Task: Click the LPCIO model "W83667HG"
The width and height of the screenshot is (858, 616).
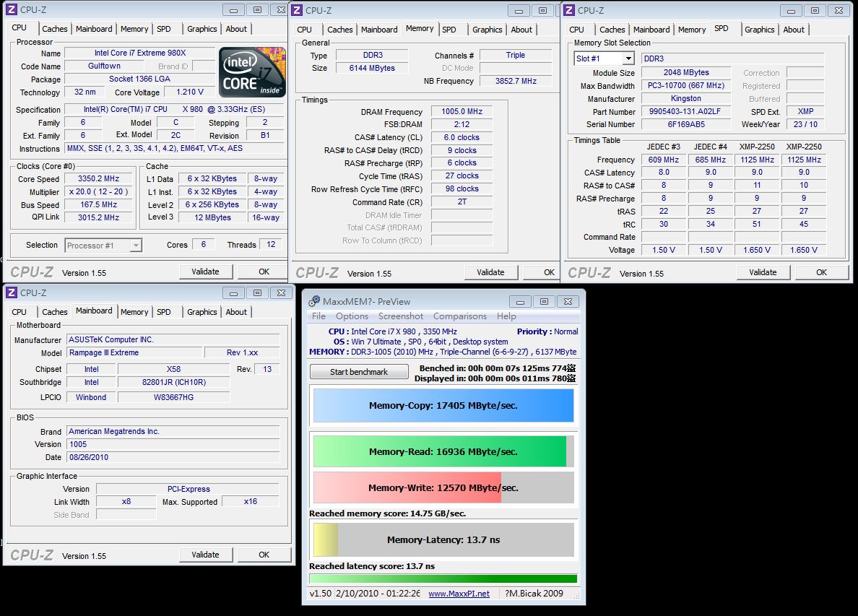Action: 174,397
